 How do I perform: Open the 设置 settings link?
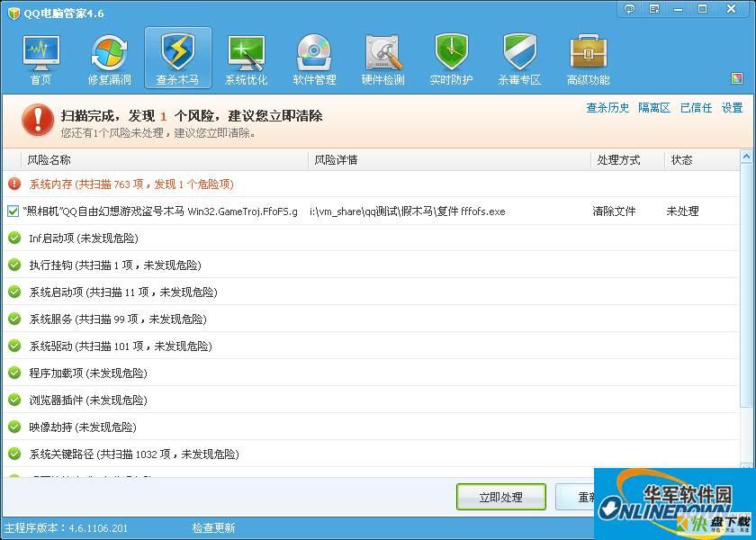(732, 108)
